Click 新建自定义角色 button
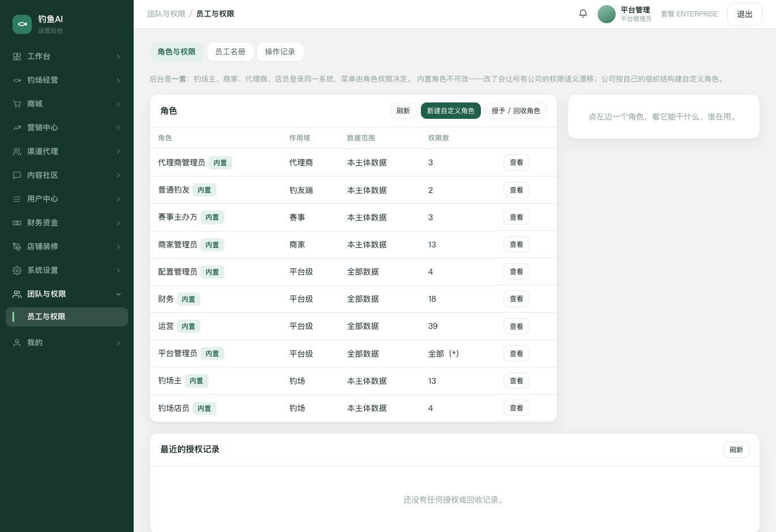The height and width of the screenshot is (532, 776). click(x=451, y=111)
